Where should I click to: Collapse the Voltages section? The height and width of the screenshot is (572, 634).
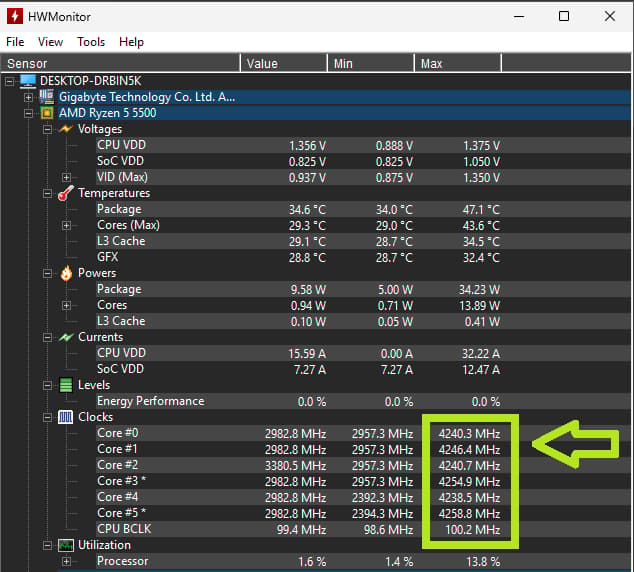click(x=48, y=129)
